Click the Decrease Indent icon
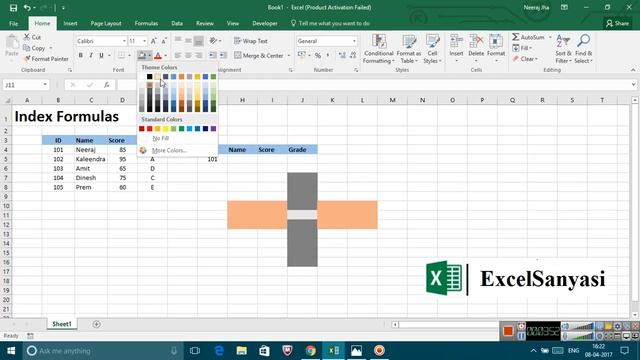 (213, 55)
